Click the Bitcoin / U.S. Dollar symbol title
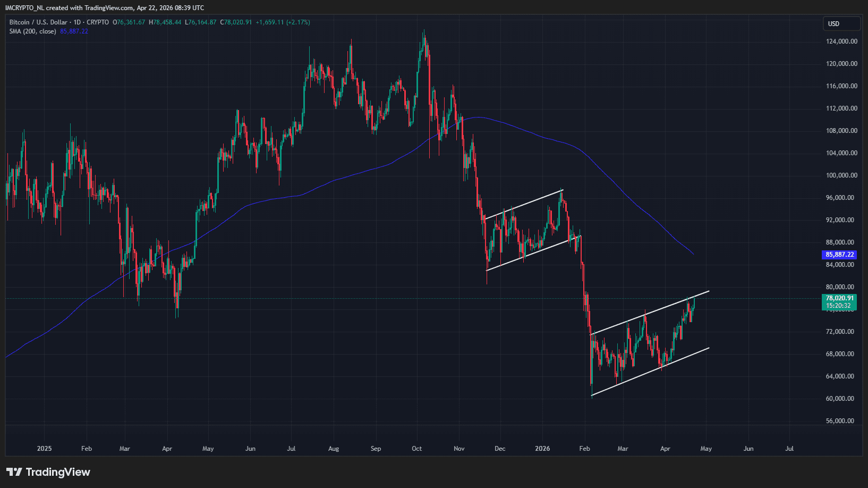 38,22
